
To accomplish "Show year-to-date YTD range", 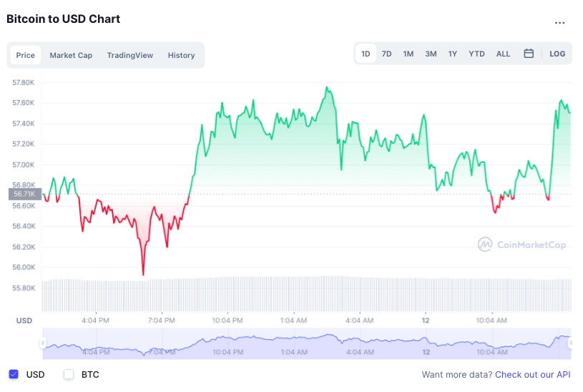I will (x=476, y=54).
